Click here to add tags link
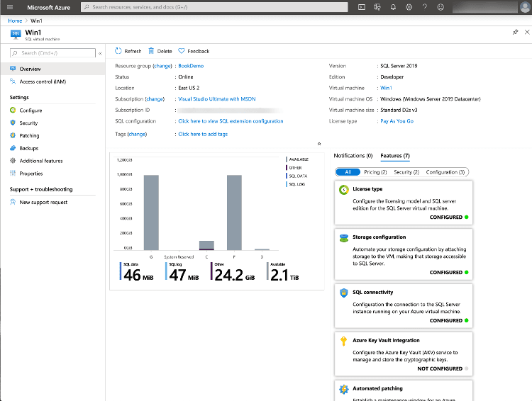This screenshot has width=532, height=401. pos(203,134)
